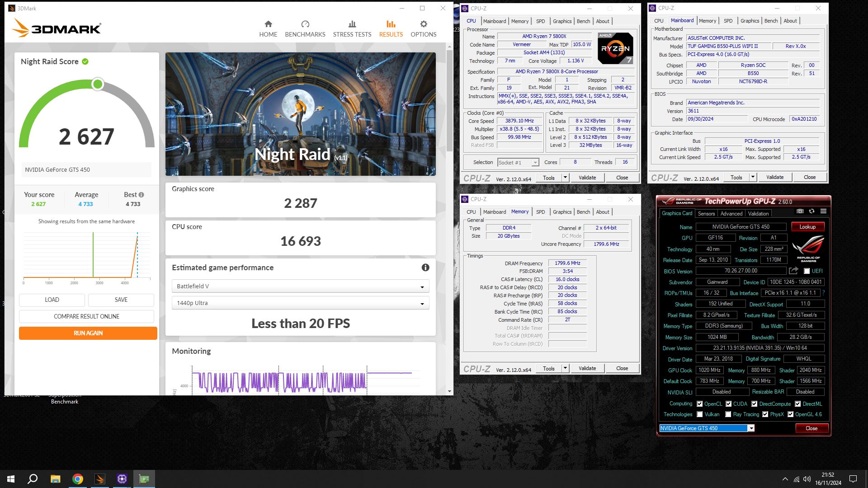Open Graphics tab in CPU-Z Mainboard window
This screenshot has height=488, width=868.
[x=750, y=21]
